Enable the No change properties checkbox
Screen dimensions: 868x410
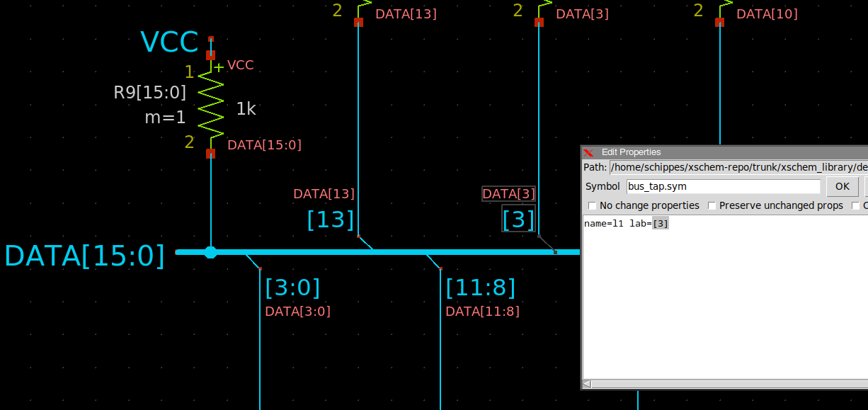tap(592, 206)
